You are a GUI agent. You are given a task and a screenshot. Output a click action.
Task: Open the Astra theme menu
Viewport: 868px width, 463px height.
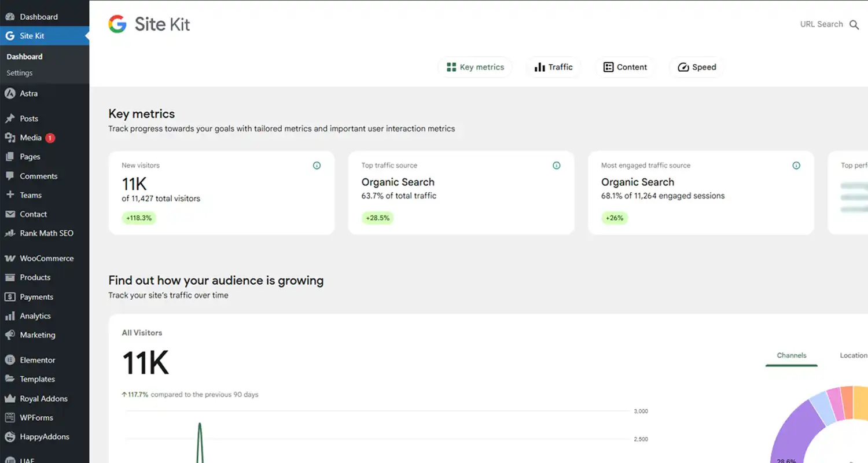30,93
